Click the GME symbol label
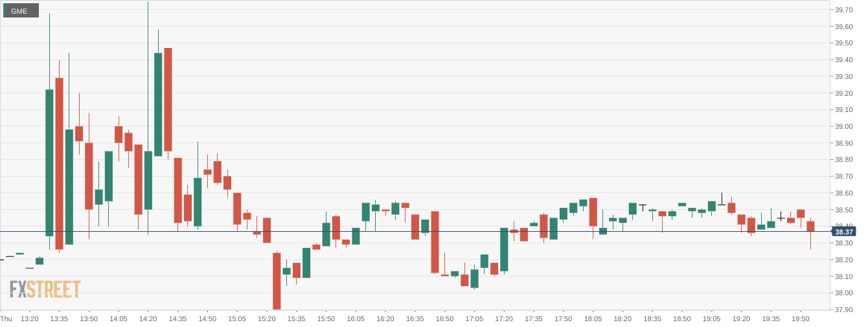Screen dimensions: 868x327 pos(20,11)
